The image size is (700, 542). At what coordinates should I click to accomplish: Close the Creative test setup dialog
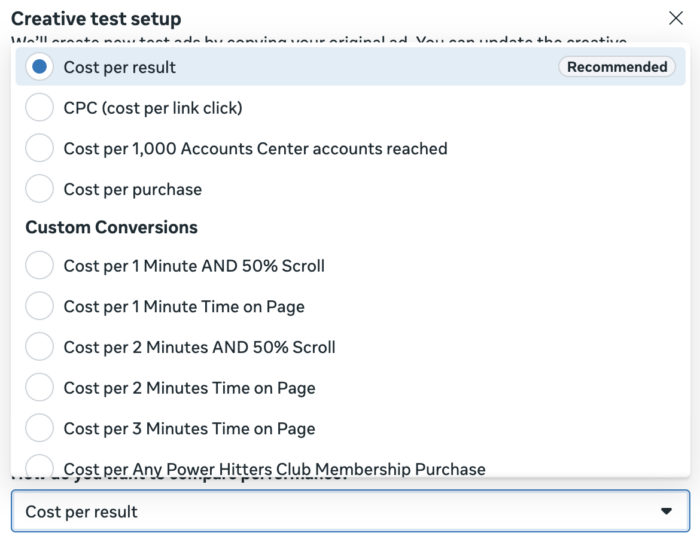[675, 17]
